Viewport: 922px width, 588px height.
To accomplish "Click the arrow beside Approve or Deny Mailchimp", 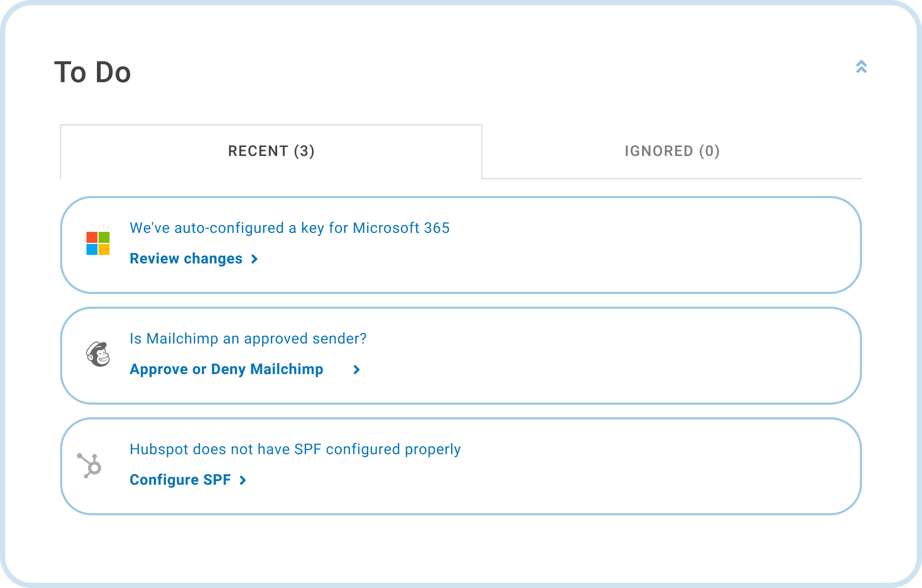I will tap(357, 370).
